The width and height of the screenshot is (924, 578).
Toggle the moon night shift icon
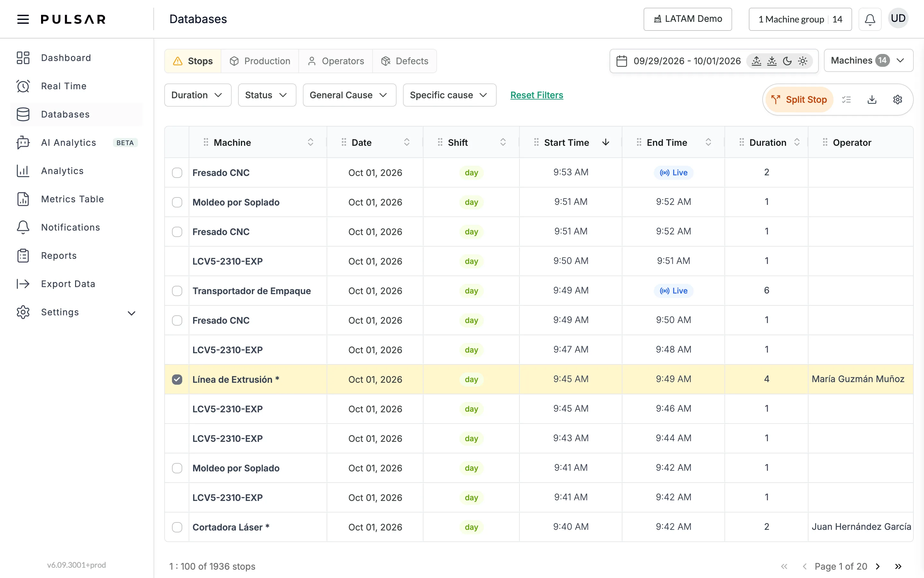787,61
